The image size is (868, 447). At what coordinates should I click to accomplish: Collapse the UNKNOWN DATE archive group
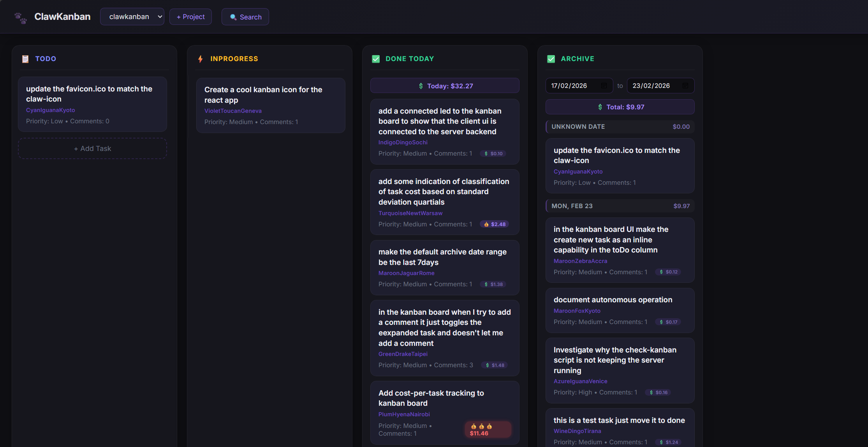pos(620,126)
